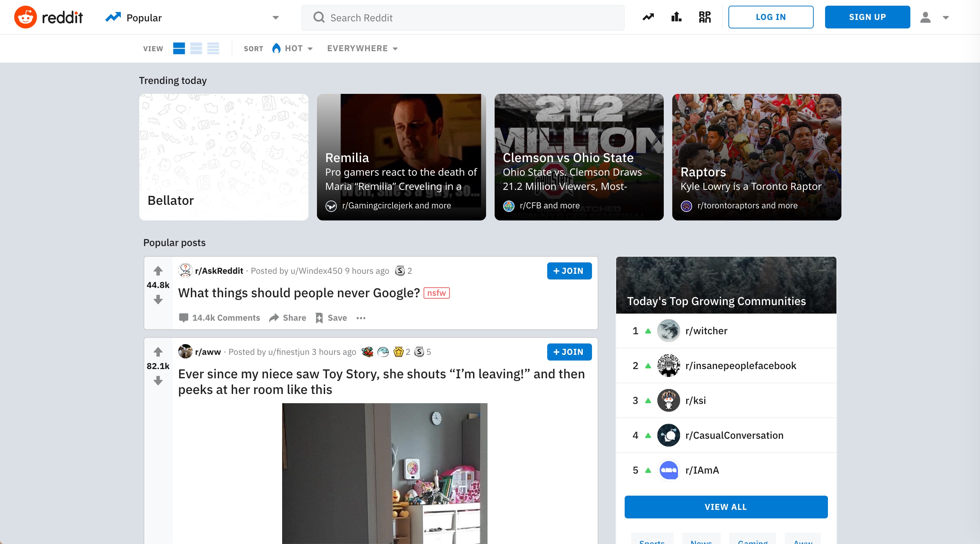This screenshot has height=544, width=980.
Task: Click the LOG IN button
Action: click(770, 17)
